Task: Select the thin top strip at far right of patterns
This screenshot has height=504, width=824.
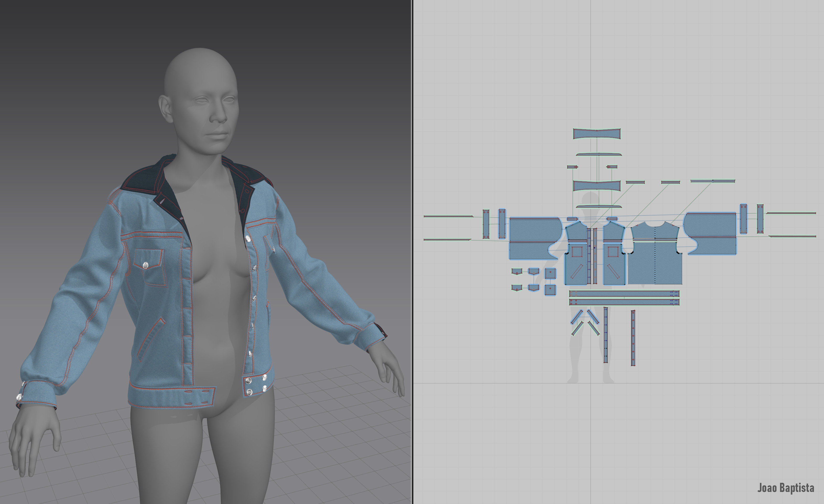Action: [791, 213]
